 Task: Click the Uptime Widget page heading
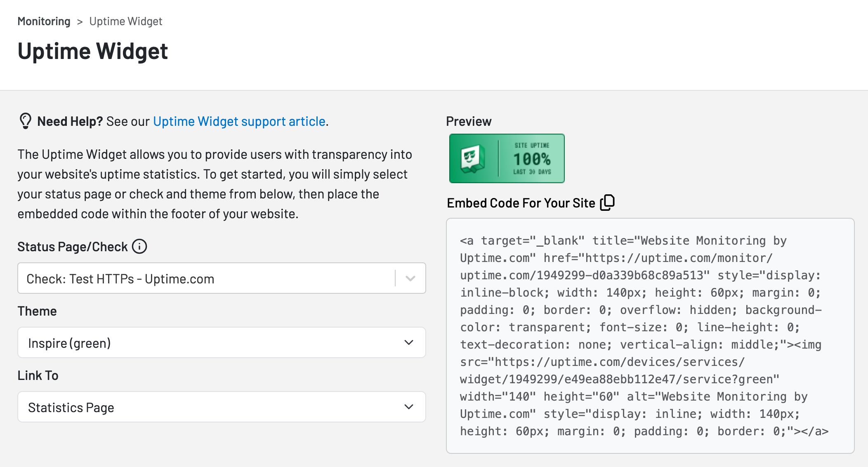pyautogui.click(x=93, y=51)
